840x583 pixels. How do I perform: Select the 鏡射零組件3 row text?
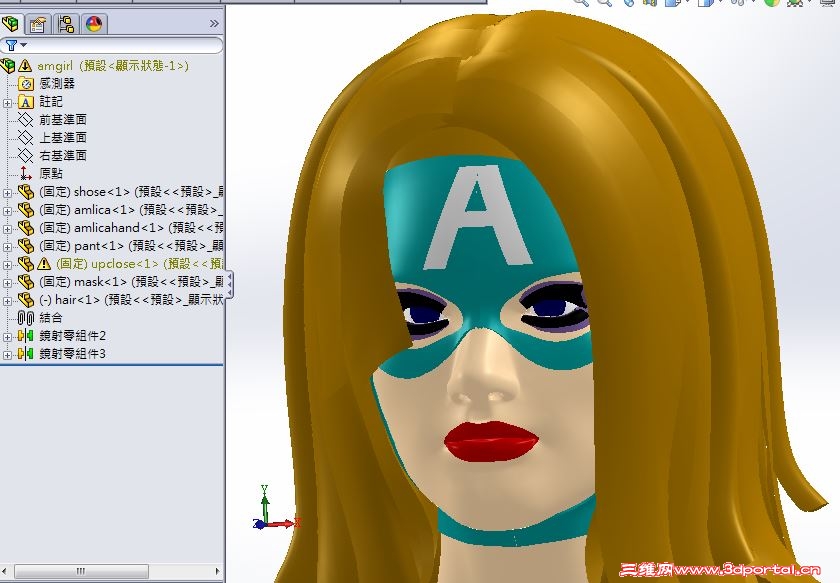pyautogui.click(x=72, y=354)
